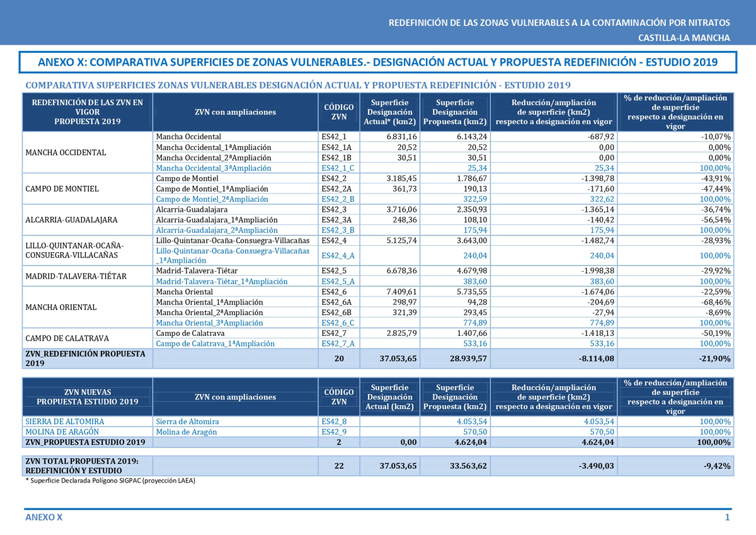
Task: Click code ES42_2_B in the table
Action: (x=338, y=199)
